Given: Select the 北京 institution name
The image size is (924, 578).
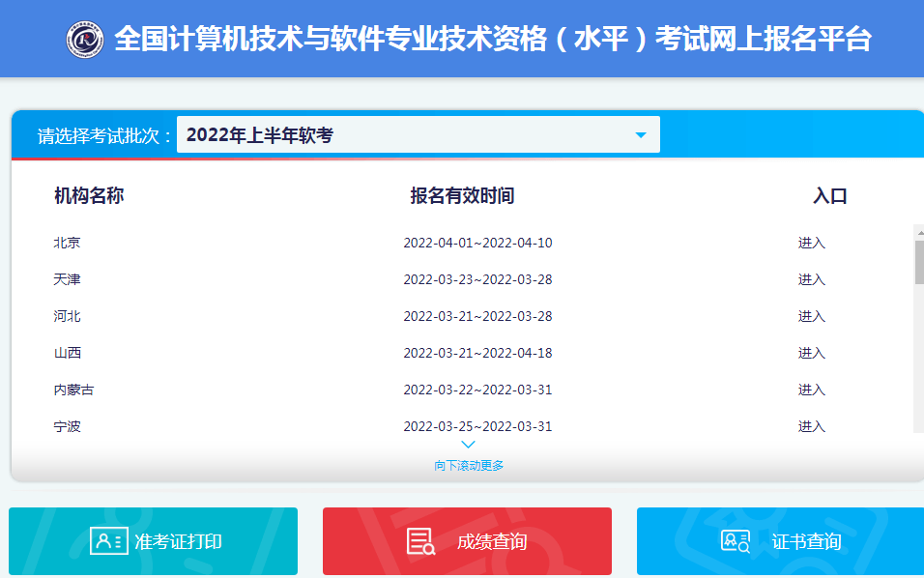Looking at the screenshot, I should coord(67,243).
